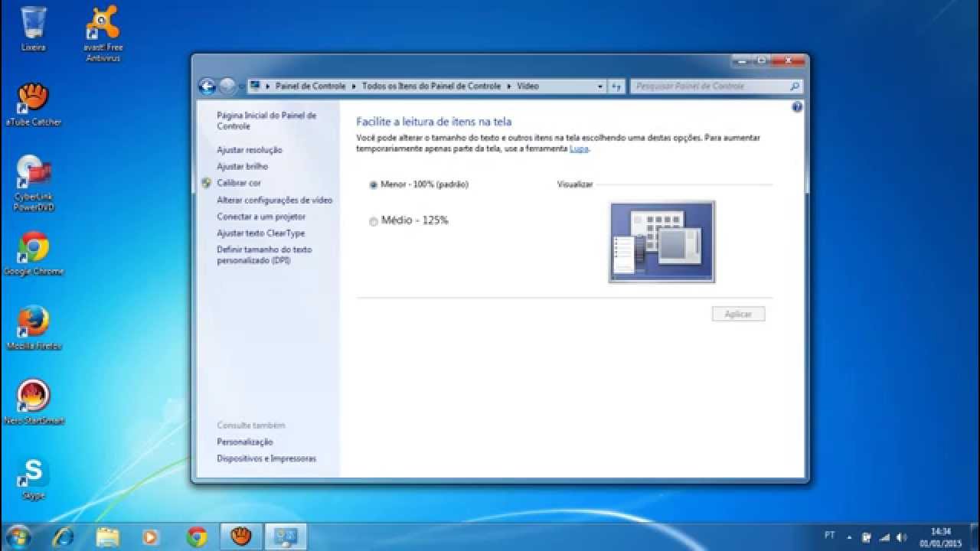980x551 pixels.
Task: Click the Visualizar preview thumbnail
Action: 662,242
